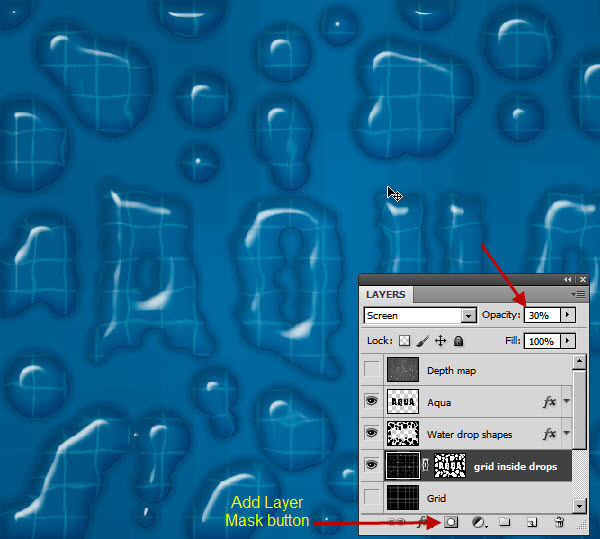Screen dimensions: 600x539
Task: Create new adjustment layer icon
Action: point(478,522)
